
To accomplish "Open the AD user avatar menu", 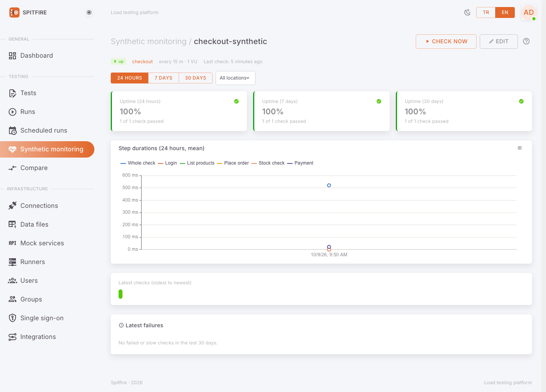I will point(529,12).
